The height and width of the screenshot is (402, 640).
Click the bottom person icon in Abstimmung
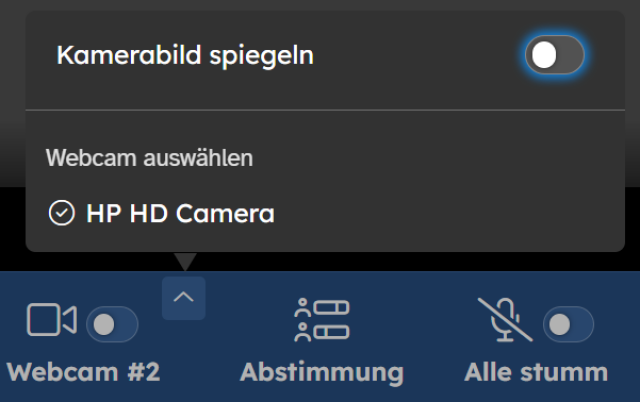pyautogui.click(x=302, y=332)
